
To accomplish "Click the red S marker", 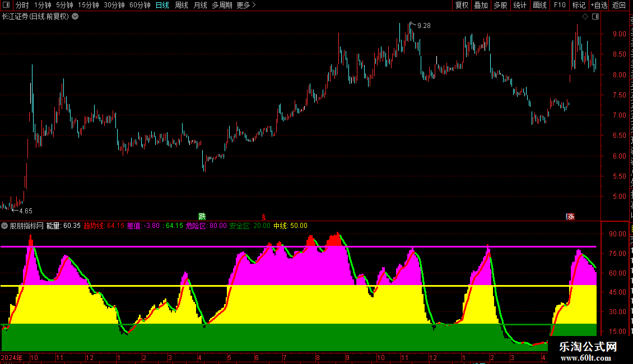I will pyautogui.click(x=264, y=217).
